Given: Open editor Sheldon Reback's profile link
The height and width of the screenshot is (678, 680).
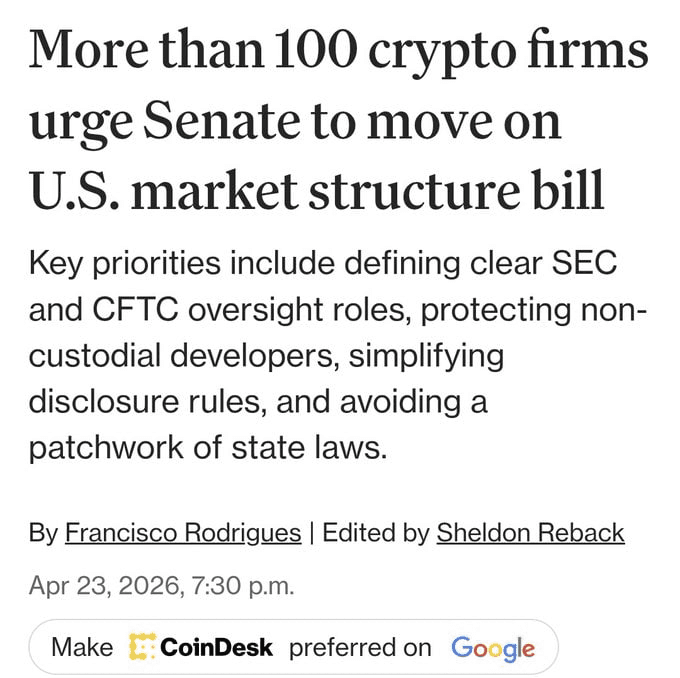Looking at the screenshot, I should pyautogui.click(x=530, y=533).
